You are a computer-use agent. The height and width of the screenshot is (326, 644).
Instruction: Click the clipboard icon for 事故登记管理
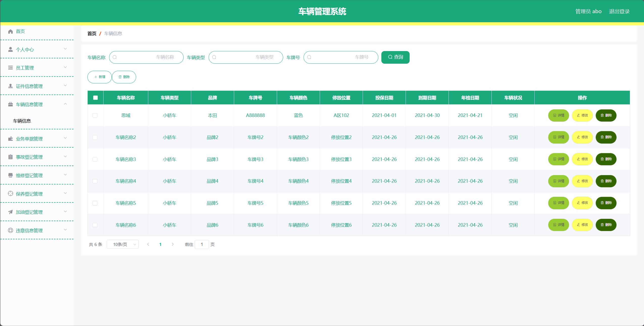click(10, 157)
